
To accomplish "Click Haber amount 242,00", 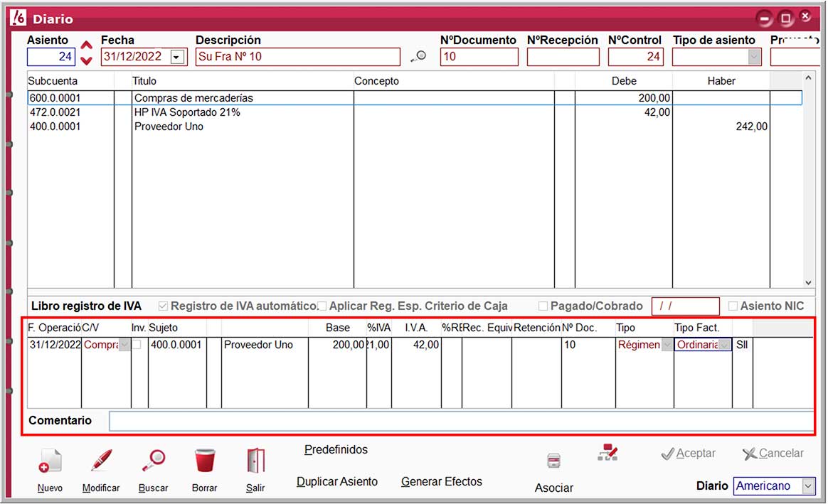I will pos(752,127).
